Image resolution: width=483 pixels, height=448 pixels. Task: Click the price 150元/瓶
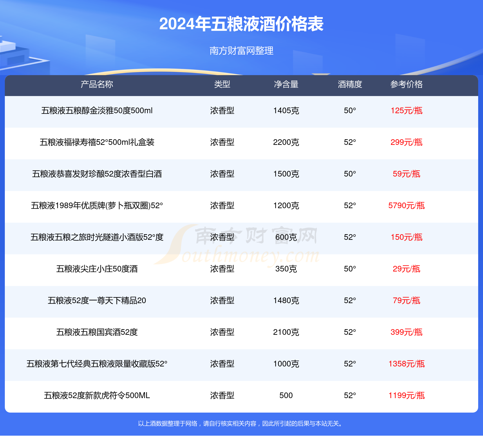pos(407,237)
